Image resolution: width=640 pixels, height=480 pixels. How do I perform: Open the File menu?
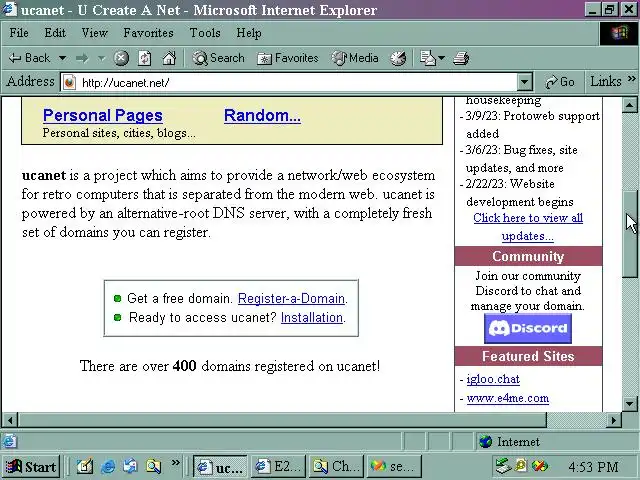[19, 33]
